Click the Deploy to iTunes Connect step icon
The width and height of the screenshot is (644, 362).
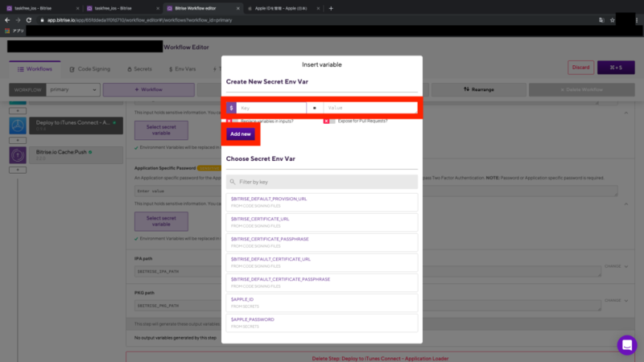click(18, 126)
